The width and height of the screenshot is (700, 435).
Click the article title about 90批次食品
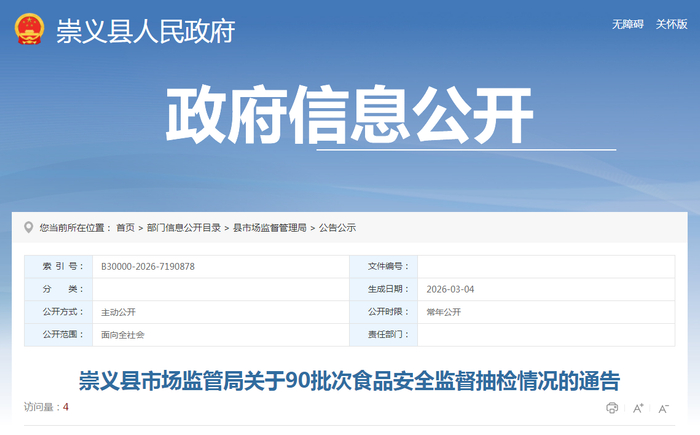click(x=350, y=381)
